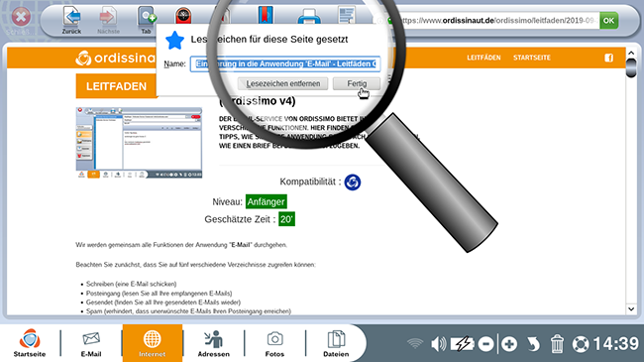This screenshot has height=362, width=644.
Task: Click the 20' estimated time badge
Action: [286, 219]
